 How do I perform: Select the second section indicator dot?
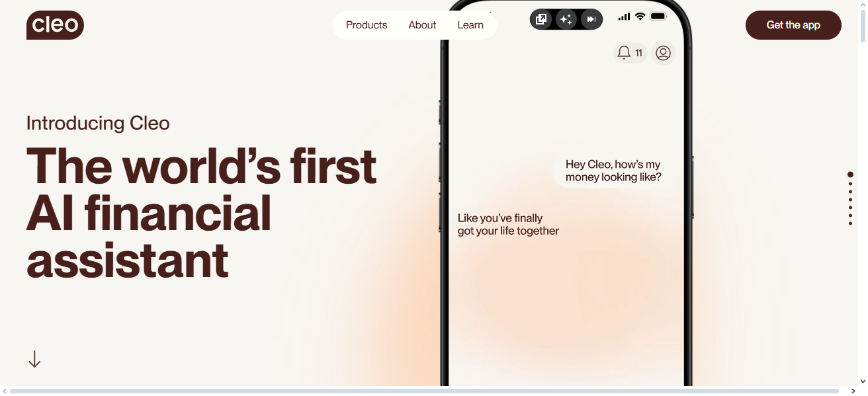click(x=851, y=183)
